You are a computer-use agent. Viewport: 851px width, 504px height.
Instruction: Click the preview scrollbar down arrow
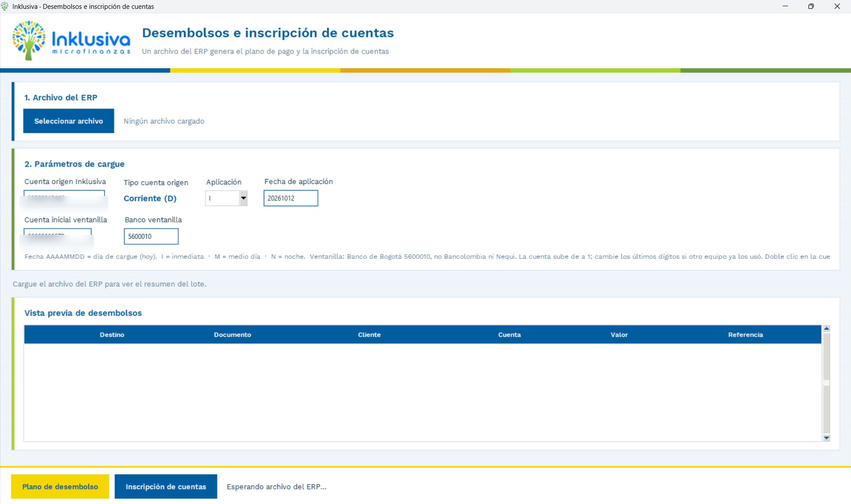[827, 438]
